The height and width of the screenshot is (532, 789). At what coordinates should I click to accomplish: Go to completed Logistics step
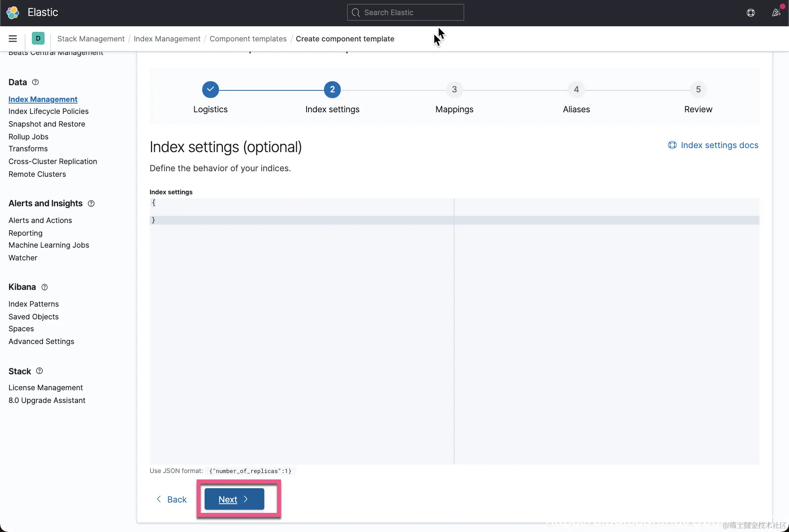[210, 90]
